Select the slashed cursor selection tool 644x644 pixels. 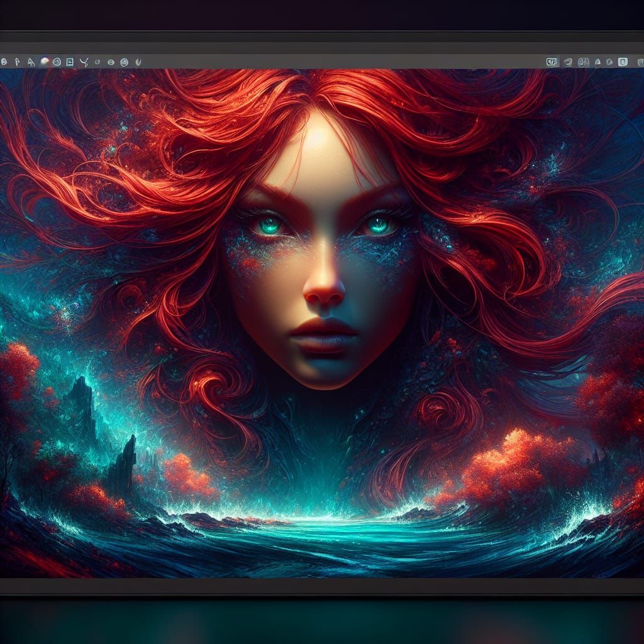point(30,61)
